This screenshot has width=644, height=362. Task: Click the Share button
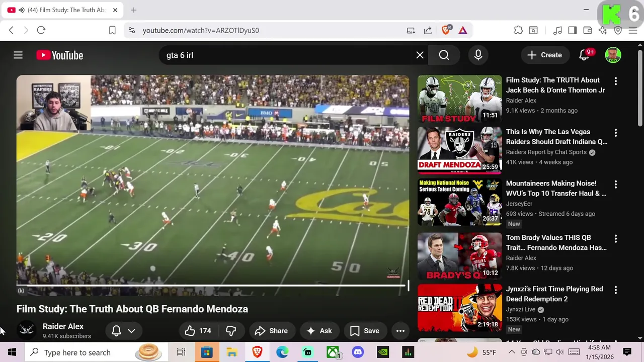[272, 331]
